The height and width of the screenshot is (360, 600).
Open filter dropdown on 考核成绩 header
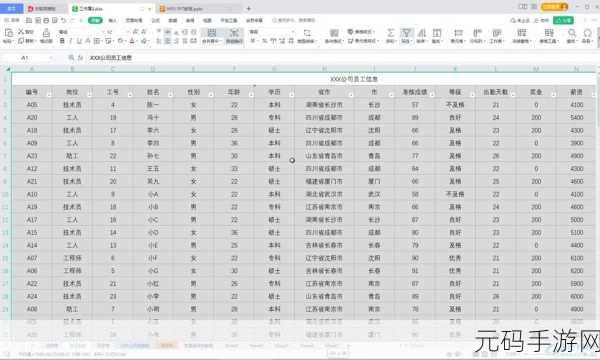click(432, 94)
